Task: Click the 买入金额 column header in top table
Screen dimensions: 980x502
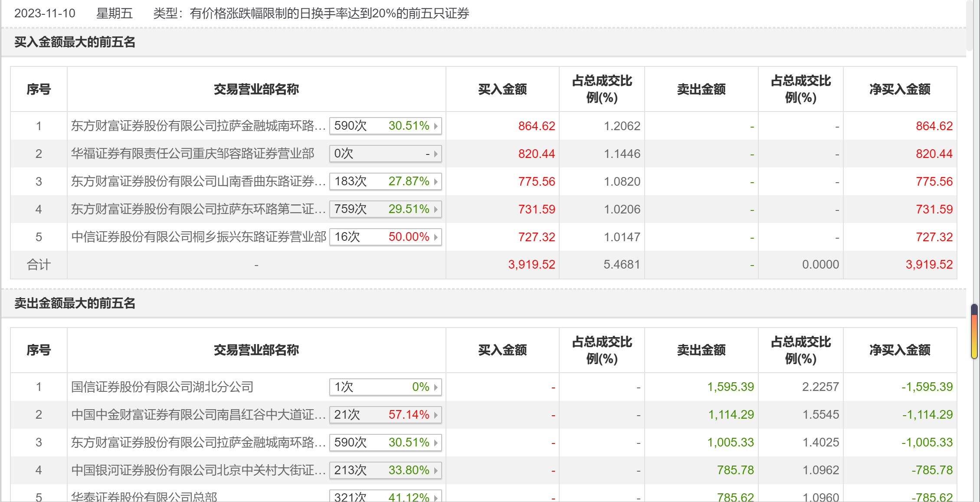Action: pyautogui.click(x=502, y=89)
